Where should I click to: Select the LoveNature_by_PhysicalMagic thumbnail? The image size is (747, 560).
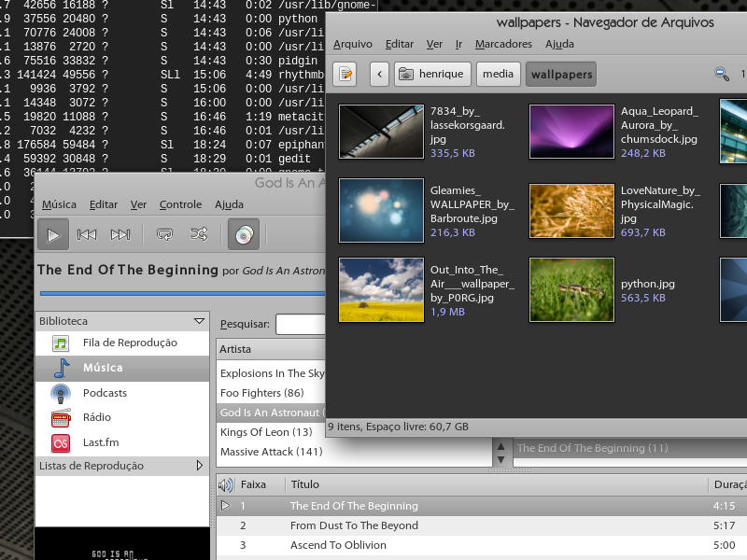pyautogui.click(x=571, y=211)
